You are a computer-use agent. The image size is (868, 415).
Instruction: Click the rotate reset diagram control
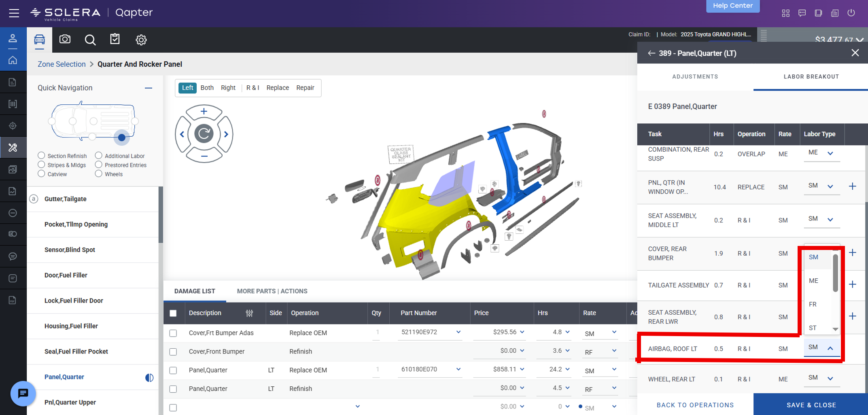coord(204,134)
